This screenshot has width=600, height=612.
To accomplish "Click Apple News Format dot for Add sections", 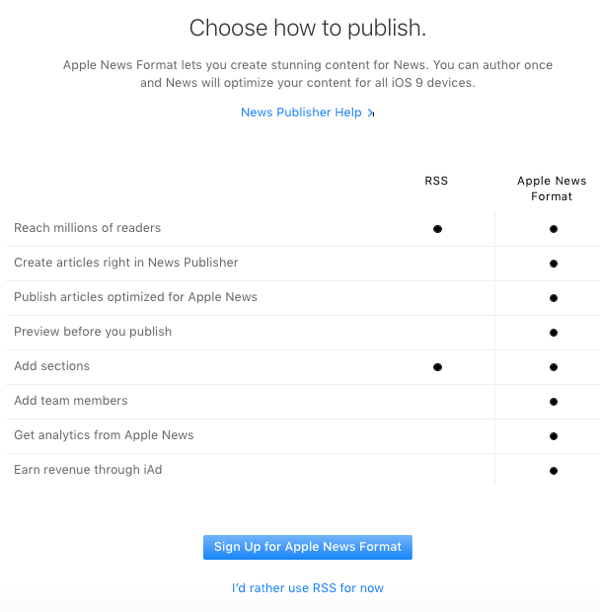I will (x=553, y=367).
